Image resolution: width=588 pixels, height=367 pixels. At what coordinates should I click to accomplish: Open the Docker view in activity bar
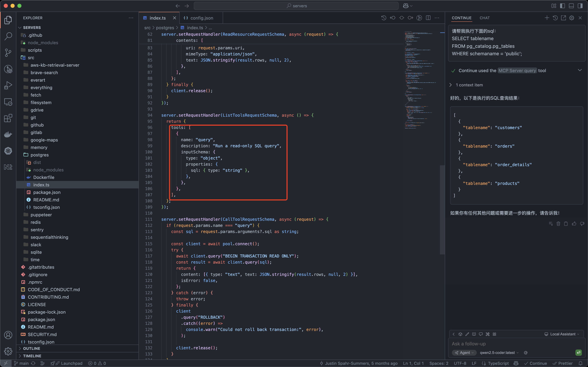(8, 135)
